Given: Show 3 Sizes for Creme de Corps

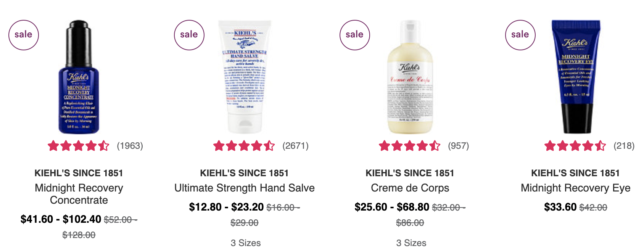Looking at the screenshot, I should [411, 243].
